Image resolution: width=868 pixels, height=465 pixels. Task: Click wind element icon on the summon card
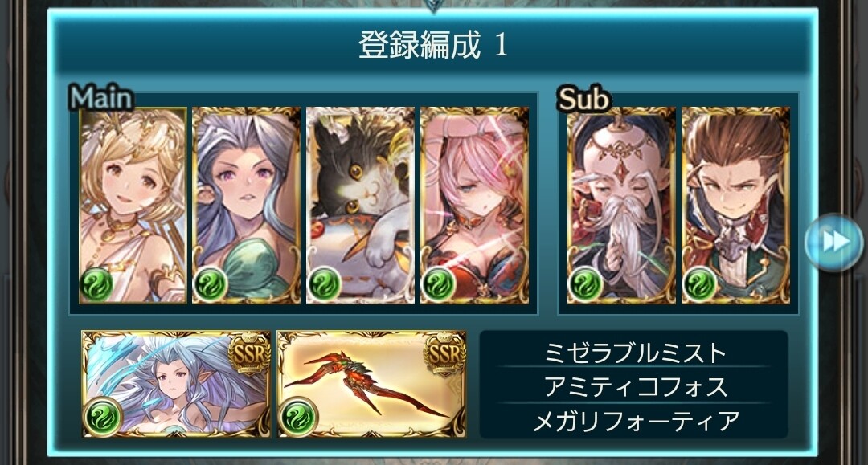tap(103, 416)
